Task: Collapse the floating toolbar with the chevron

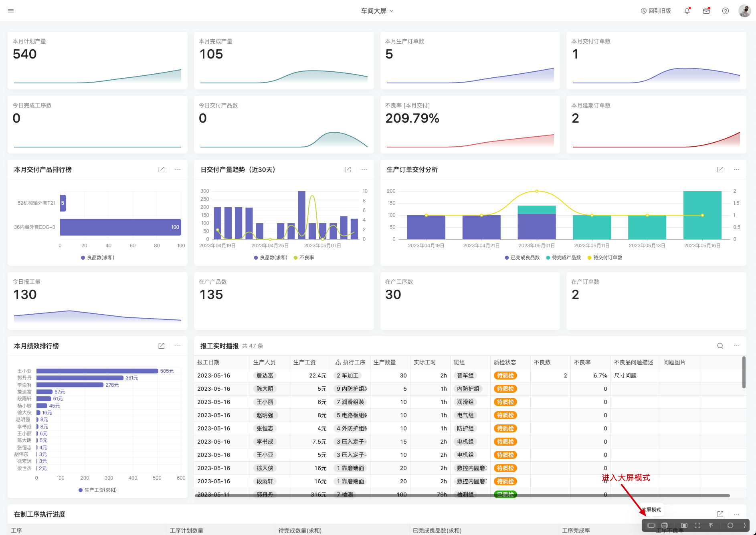Action: tap(744, 525)
